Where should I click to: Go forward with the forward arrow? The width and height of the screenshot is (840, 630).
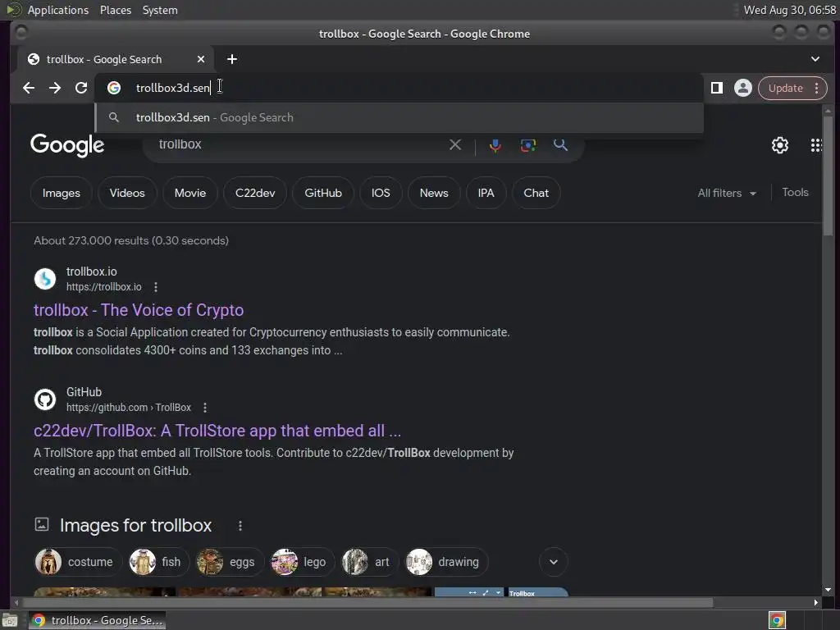55,88
